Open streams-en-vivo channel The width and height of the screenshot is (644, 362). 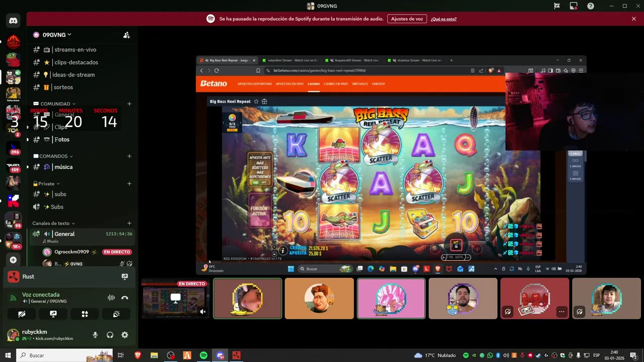click(81, 50)
